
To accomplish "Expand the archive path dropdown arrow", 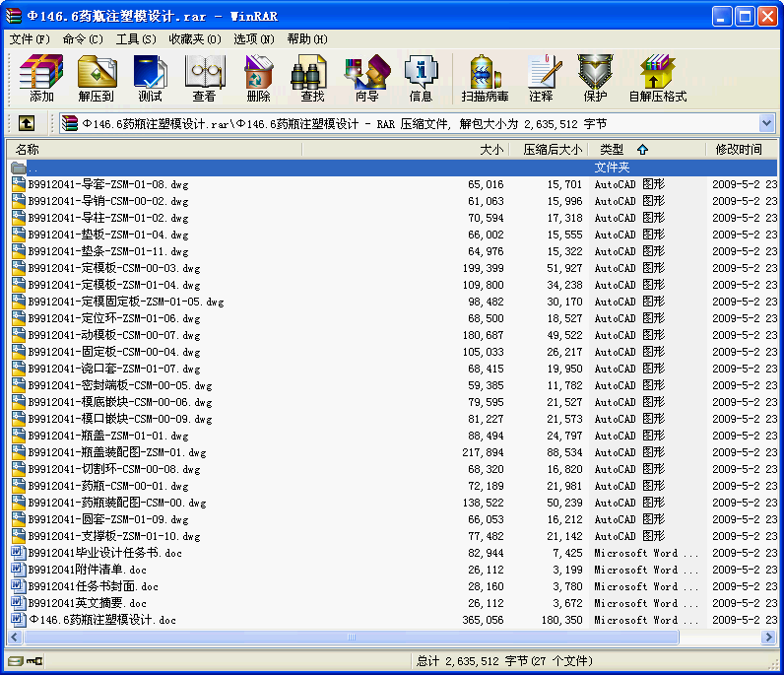I will tap(766, 123).
